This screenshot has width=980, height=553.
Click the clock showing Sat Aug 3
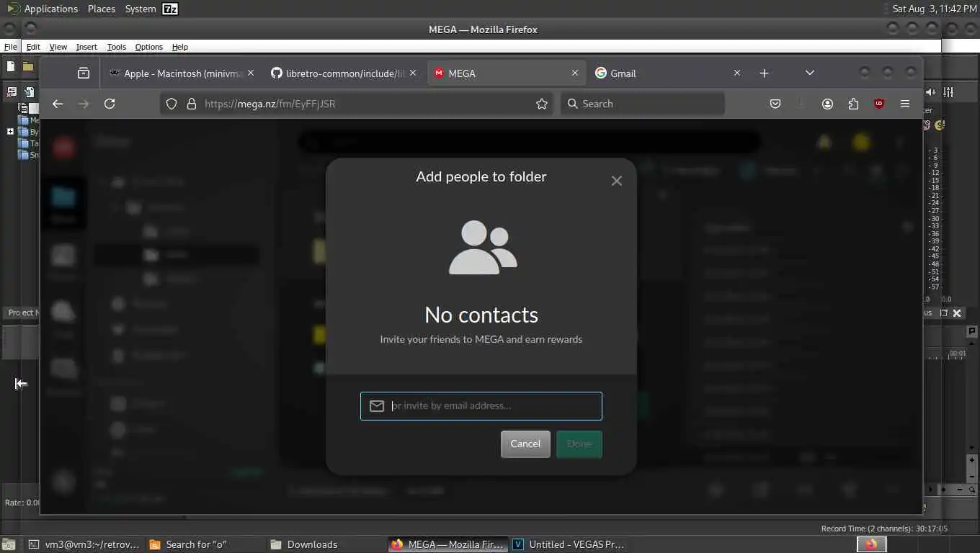coord(935,9)
